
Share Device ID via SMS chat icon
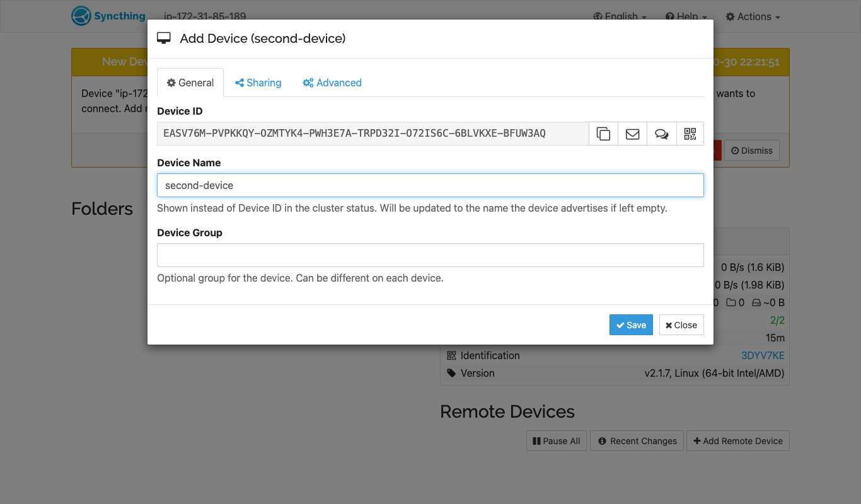(661, 134)
